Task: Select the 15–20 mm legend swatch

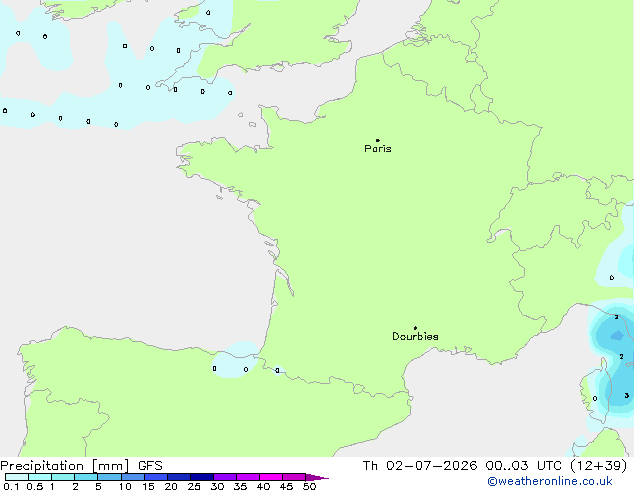Action: [156, 477]
